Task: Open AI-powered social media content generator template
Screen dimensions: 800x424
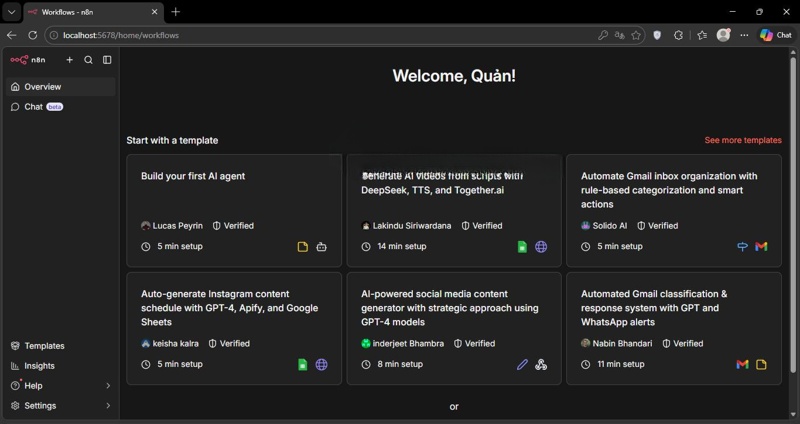Action: pos(454,328)
